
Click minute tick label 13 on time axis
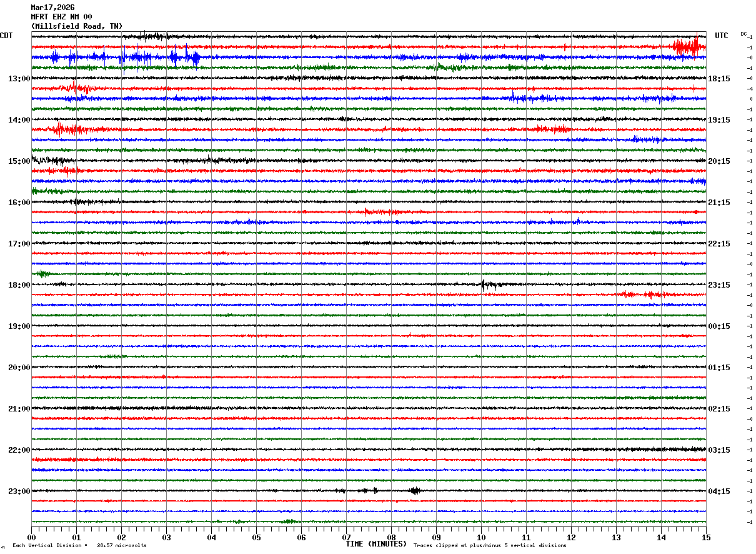click(x=616, y=537)
